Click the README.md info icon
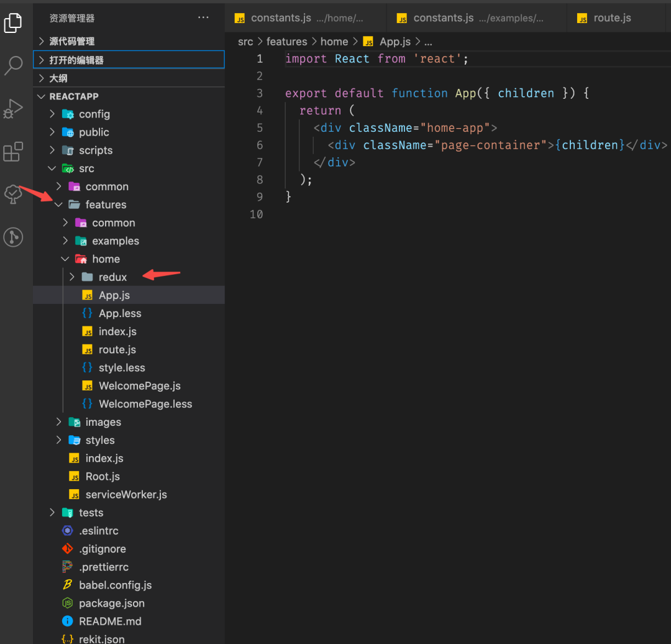Image resolution: width=671 pixels, height=644 pixels. click(x=68, y=621)
